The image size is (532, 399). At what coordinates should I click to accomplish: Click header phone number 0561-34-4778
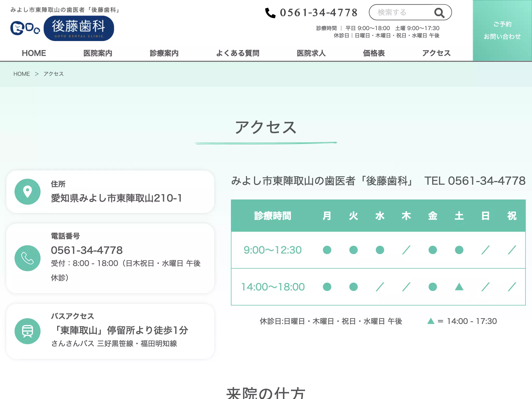pyautogui.click(x=319, y=12)
